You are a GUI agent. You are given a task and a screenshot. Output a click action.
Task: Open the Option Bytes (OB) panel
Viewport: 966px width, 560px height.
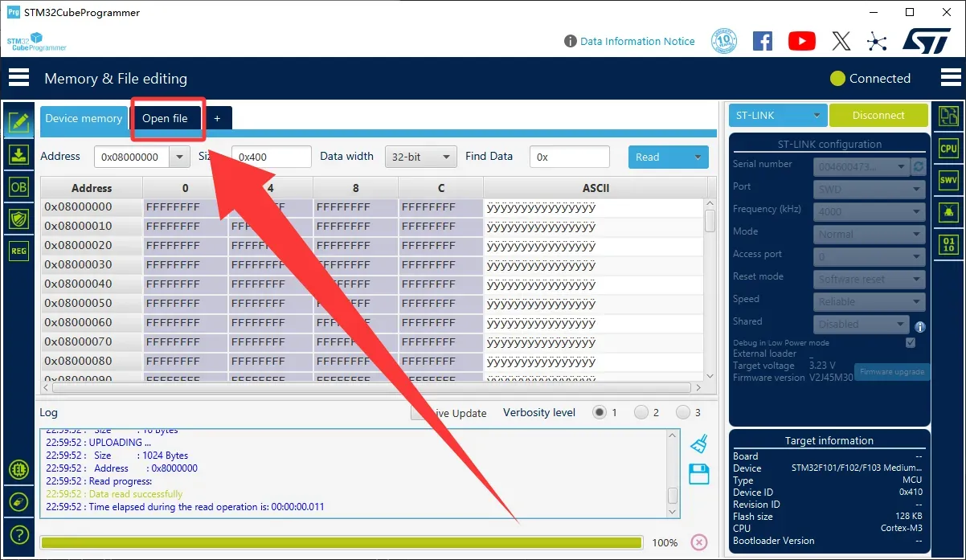click(x=18, y=186)
